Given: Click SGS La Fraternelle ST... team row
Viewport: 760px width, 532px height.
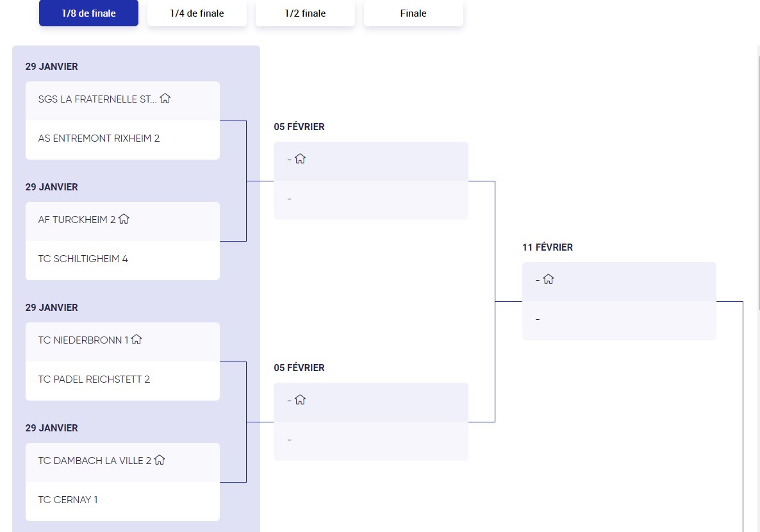Looking at the screenshot, I should tap(122, 101).
